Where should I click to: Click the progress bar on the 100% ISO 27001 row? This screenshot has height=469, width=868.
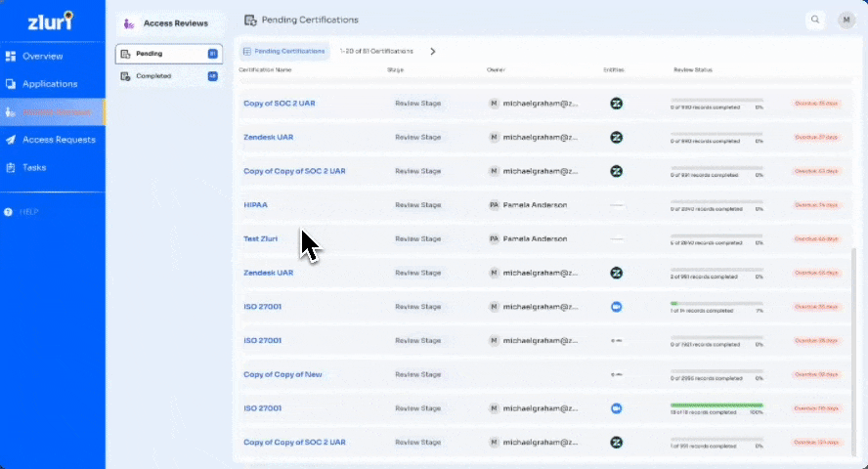(x=716, y=405)
